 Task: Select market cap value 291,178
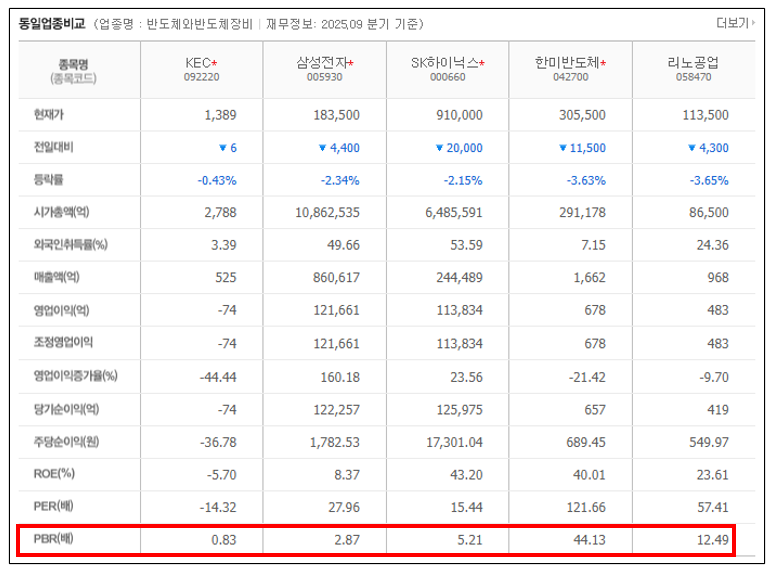pyautogui.click(x=582, y=213)
